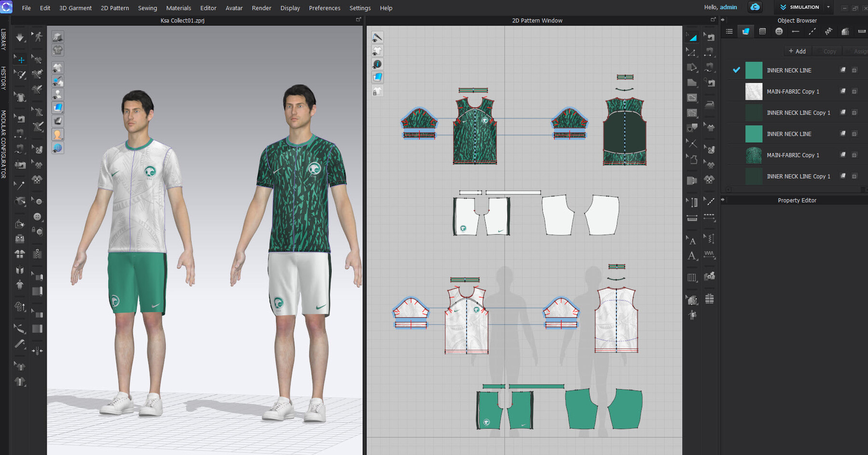Click apply-fabric icon on white MAIN-FABRIC Copy 1 row
The image size is (868, 455).
(x=843, y=91)
